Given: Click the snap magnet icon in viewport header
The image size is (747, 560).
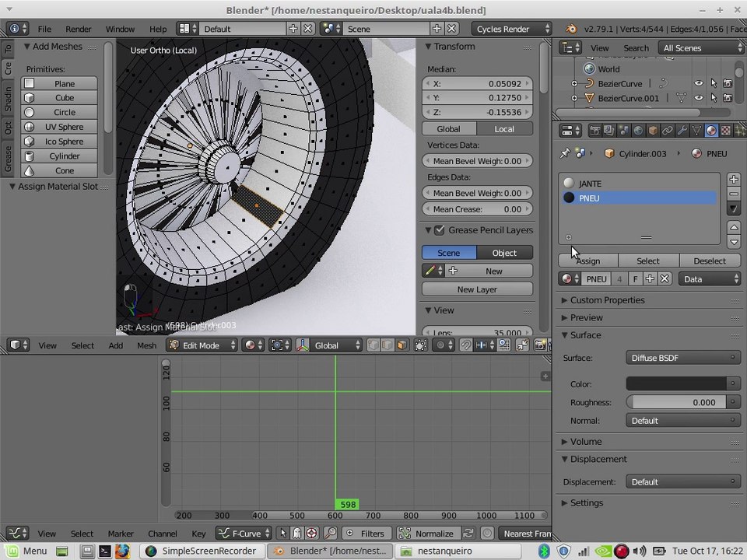Looking at the screenshot, I should 465,345.
